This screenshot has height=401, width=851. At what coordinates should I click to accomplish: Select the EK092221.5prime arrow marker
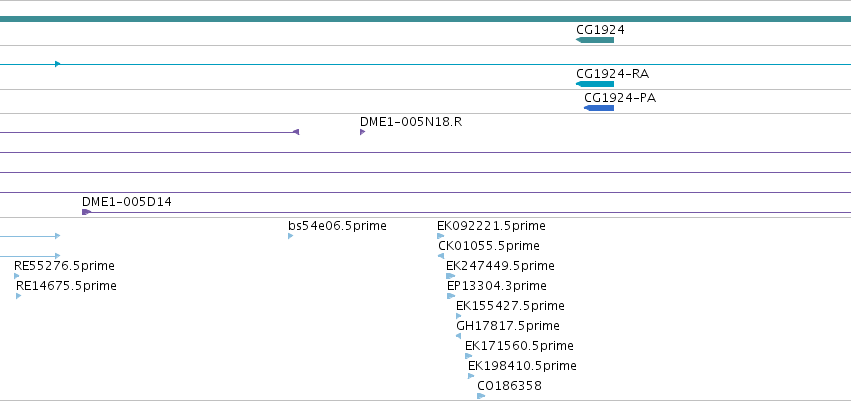440,236
